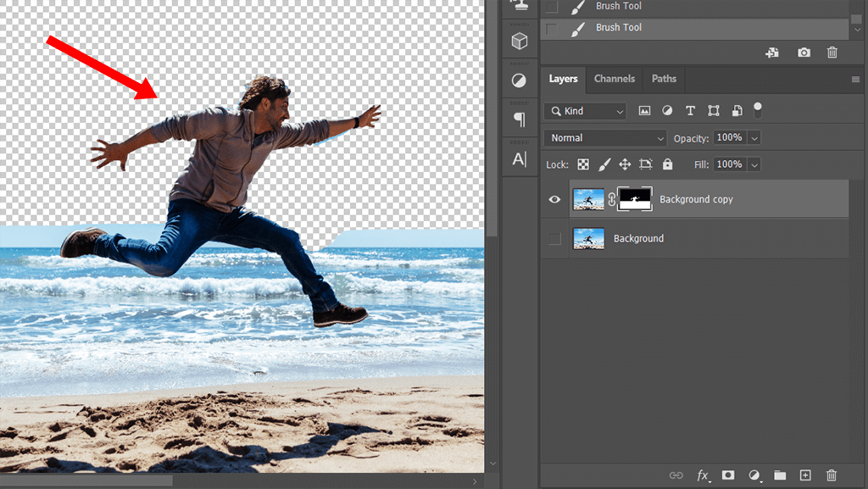
Task: Open the 3D panel cube icon
Action: tap(520, 41)
